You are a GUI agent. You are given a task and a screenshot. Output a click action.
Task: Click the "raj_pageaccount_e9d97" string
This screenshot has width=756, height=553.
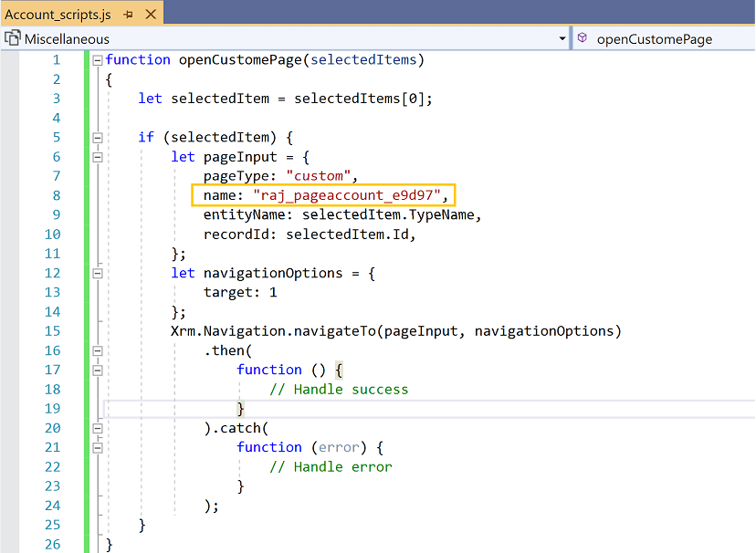347,195
